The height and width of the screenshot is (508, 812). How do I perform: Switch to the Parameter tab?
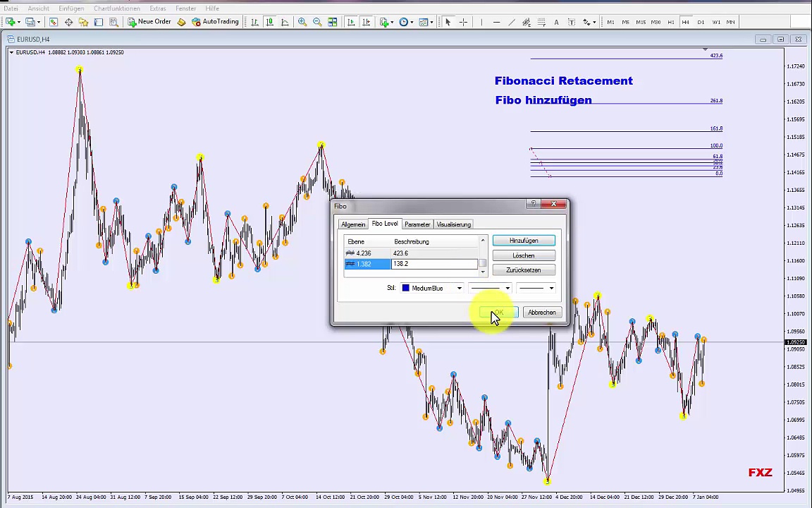(417, 224)
